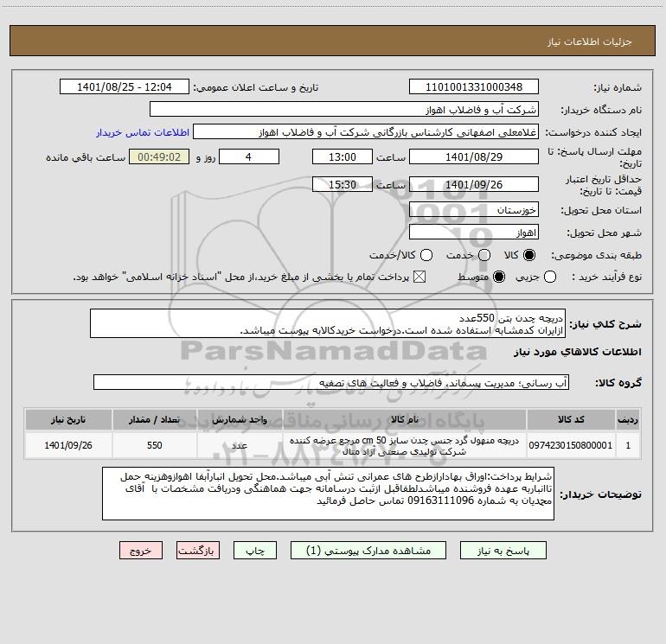666x644 pixels.
Task: Click the 'تاریخ نیاز' column header
Action: tap(68, 420)
